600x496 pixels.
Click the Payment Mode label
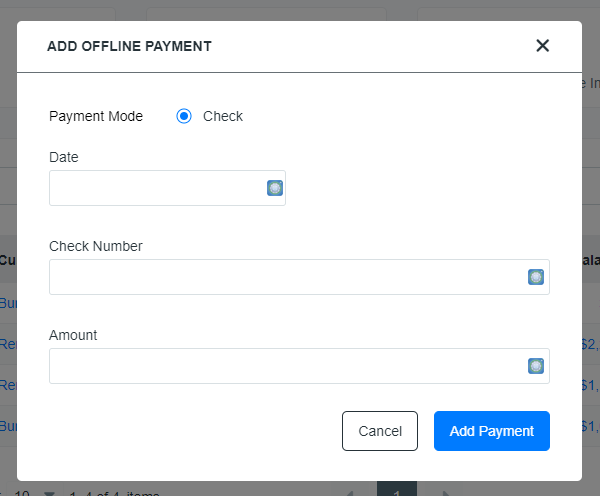[96, 116]
